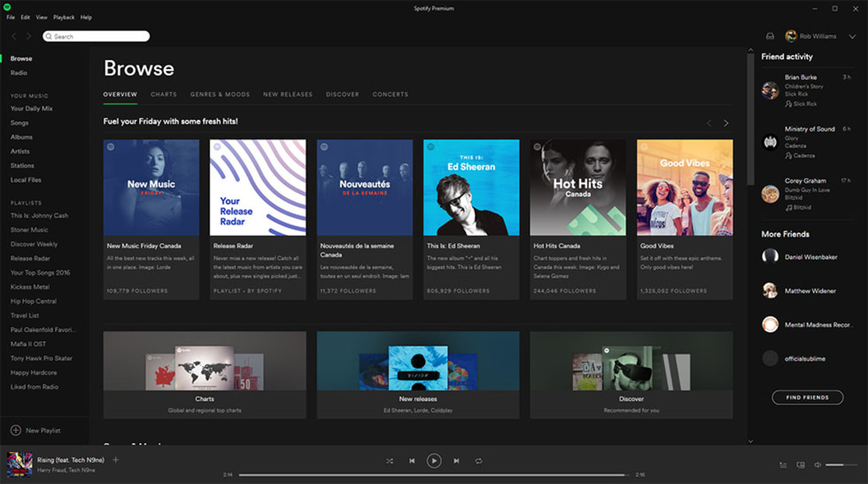Click Rob Williams profile avatar
Image resolution: width=868 pixels, height=484 pixels.
(791, 36)
